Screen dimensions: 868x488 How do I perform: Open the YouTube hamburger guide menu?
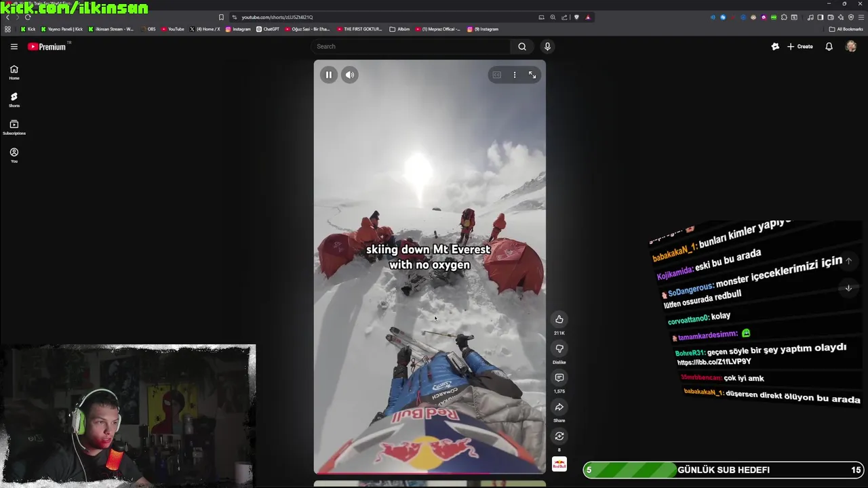pos(14,47)
